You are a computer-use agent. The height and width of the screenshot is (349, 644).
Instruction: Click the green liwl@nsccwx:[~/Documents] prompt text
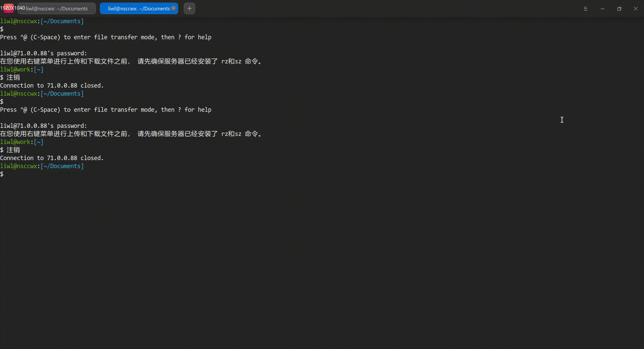tap(42, 21)
